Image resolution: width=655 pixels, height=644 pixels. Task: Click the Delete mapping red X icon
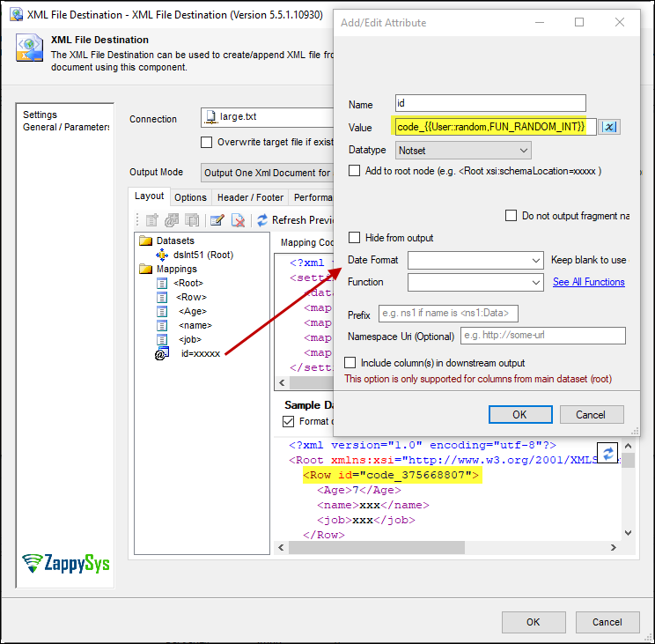(238, 220)
